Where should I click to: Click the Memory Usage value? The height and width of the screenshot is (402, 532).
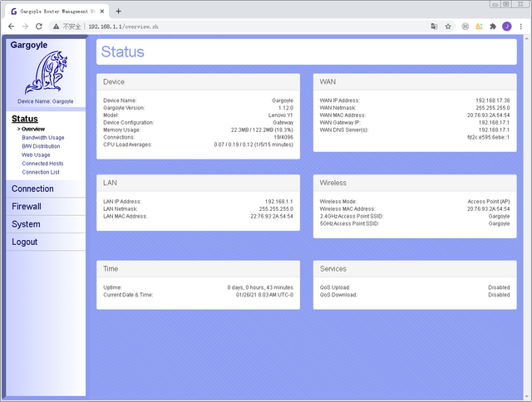pos(262,130)
